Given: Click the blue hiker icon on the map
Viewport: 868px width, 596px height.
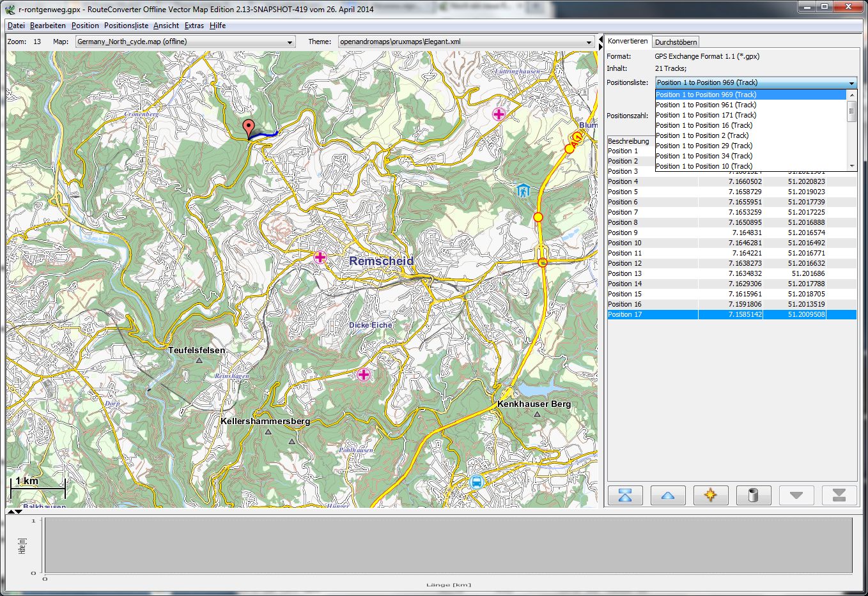Looking at the screenshot, I should [x=523, y=190].
